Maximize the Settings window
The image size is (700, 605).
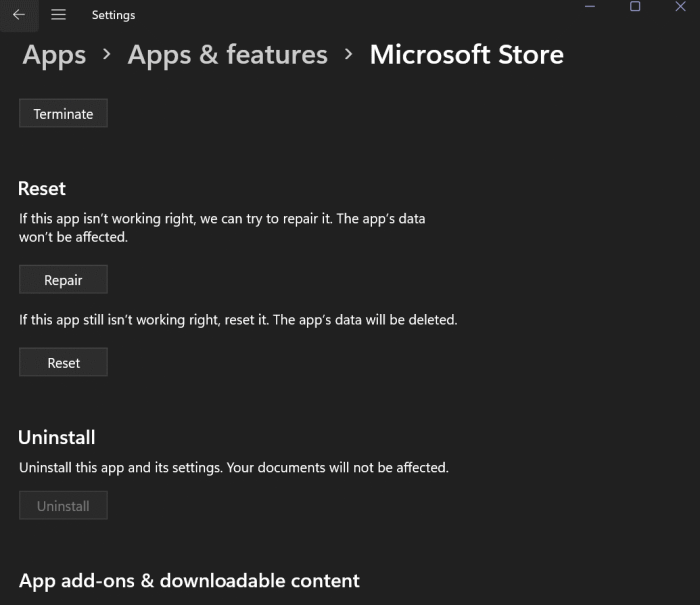pyautogui.click(x=635, y=7)
